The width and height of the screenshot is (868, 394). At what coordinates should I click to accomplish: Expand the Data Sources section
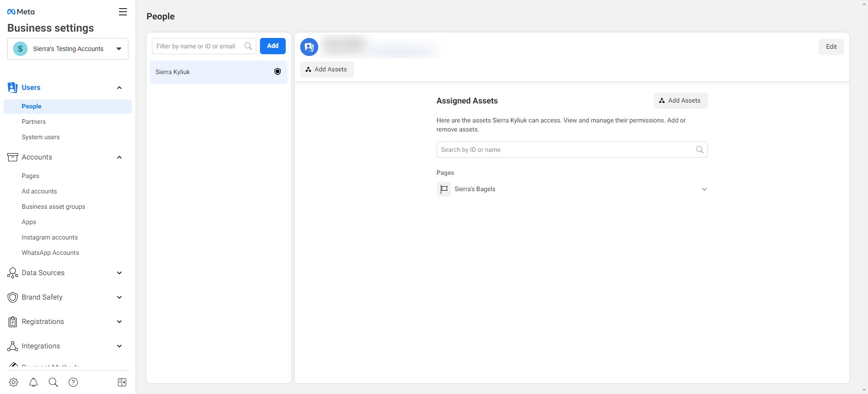pyautogui.click(x=119, y=273)
